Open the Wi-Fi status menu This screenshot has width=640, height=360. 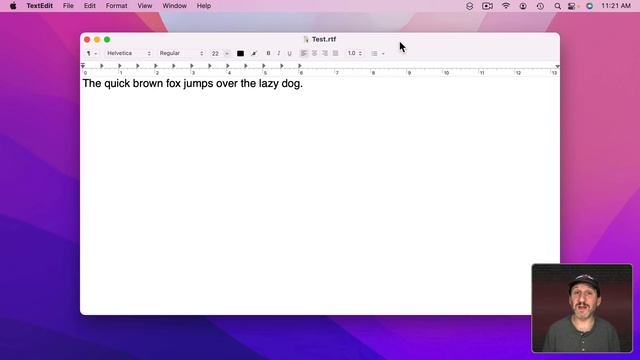[506, 6]
